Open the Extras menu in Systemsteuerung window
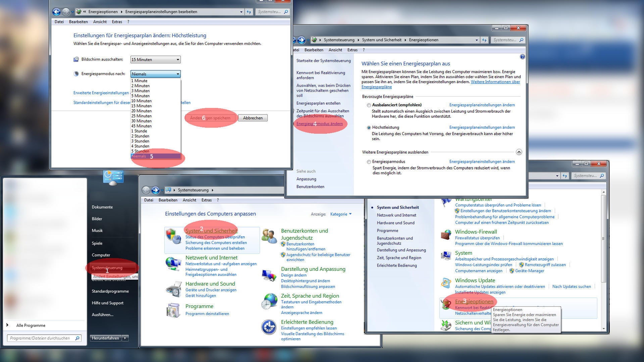 206,200
